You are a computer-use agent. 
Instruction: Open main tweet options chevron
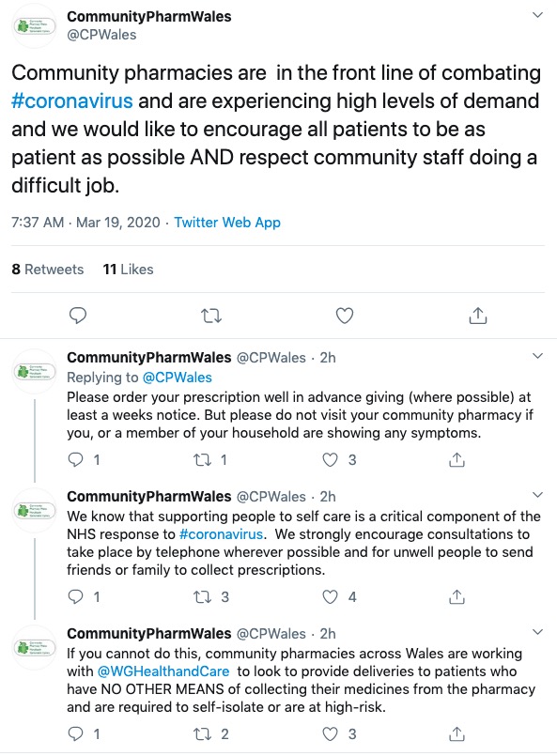coord(537,15)
